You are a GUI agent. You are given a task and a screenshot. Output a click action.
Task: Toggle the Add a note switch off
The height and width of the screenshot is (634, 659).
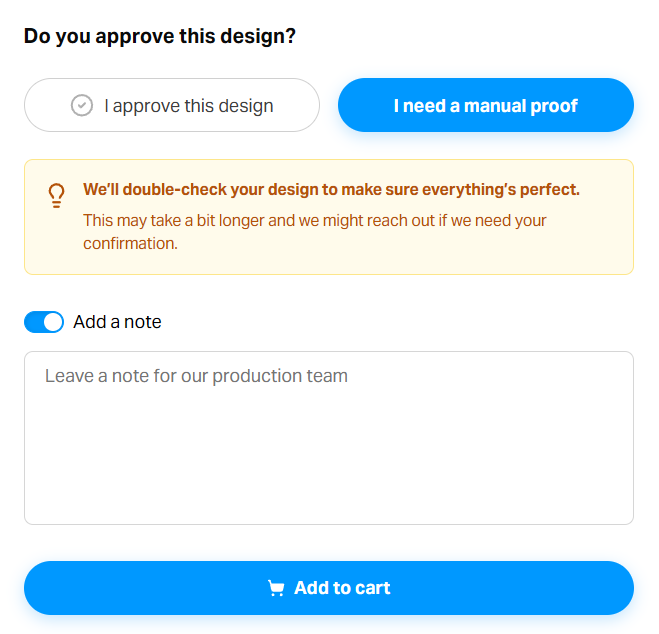click(x=44, y=322)
